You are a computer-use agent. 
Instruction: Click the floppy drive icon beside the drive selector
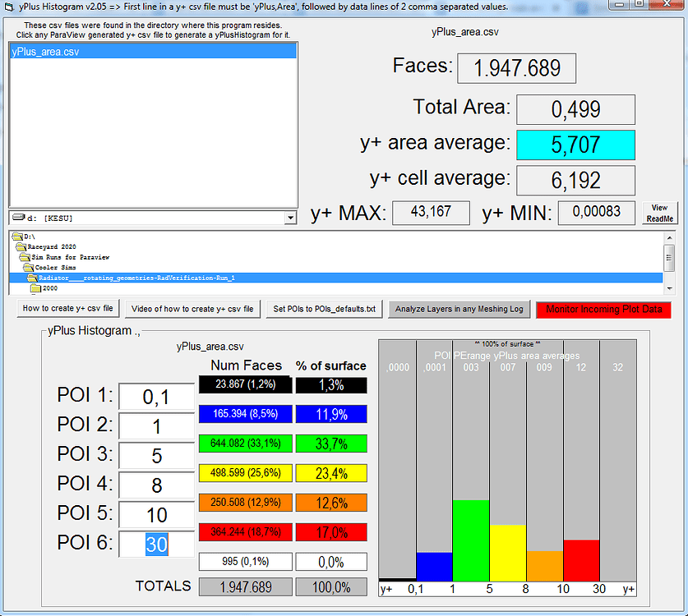[17, 218]
